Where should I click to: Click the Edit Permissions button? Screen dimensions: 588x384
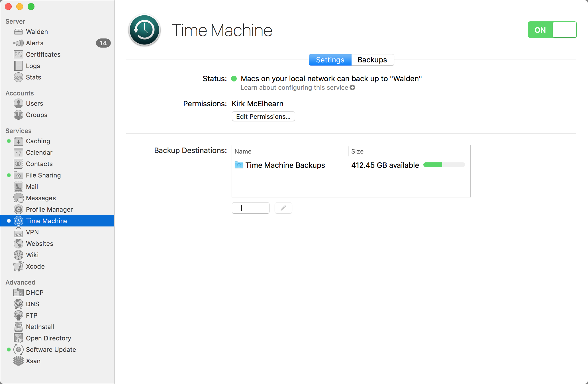coord(263,117)
